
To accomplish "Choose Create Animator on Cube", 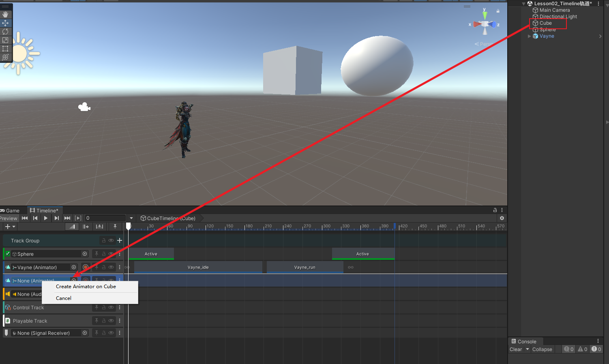I will coord(86,287).
